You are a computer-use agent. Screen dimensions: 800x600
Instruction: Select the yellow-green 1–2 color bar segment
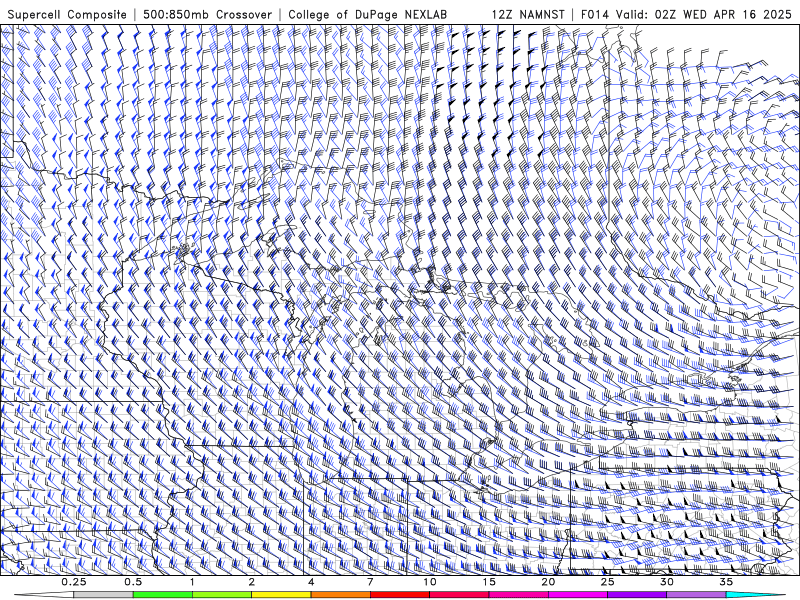point(221,595)
